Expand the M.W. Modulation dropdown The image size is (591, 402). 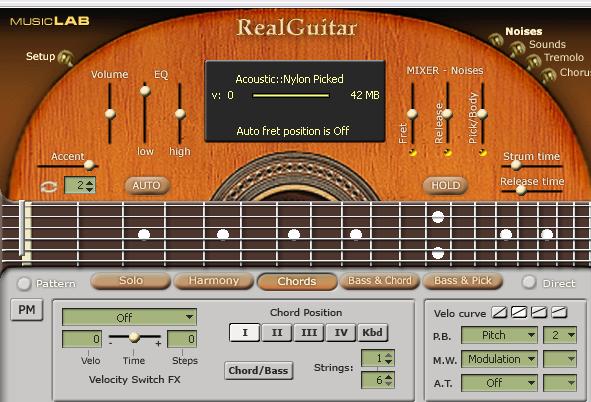coord(499,359)
